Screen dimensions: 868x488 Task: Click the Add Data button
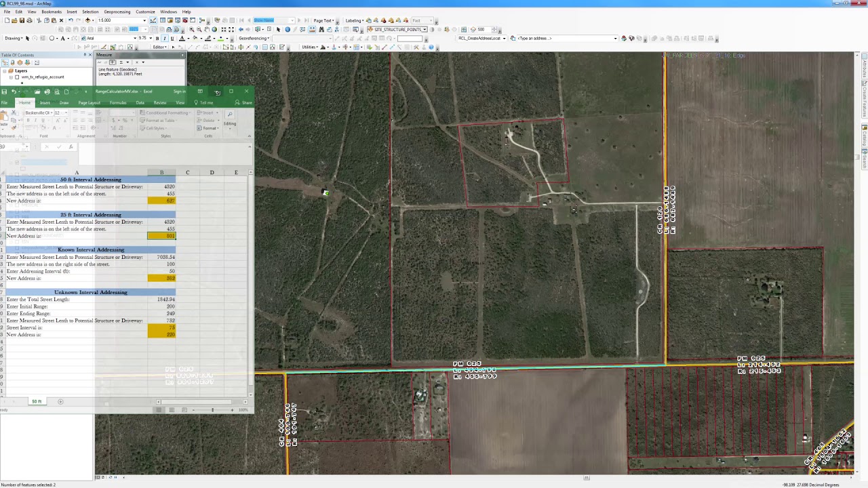pos(87,20)
